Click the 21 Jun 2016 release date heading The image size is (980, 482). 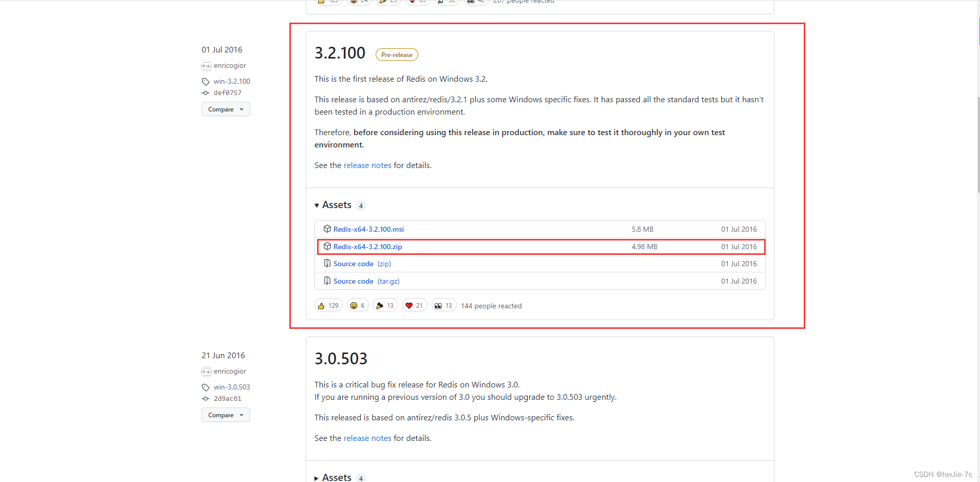pyautogui.click(x=223, y=356)
